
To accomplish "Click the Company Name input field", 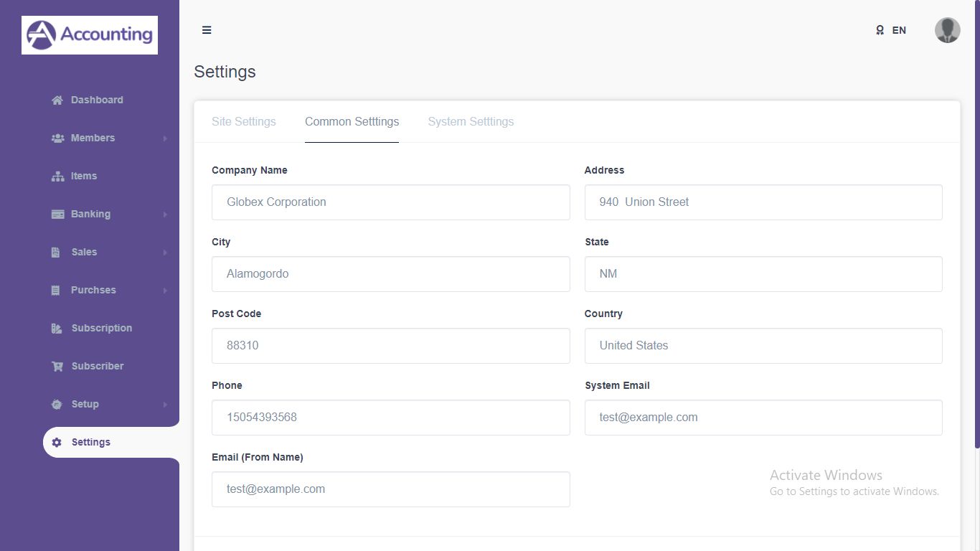I will tap(390, 202).
